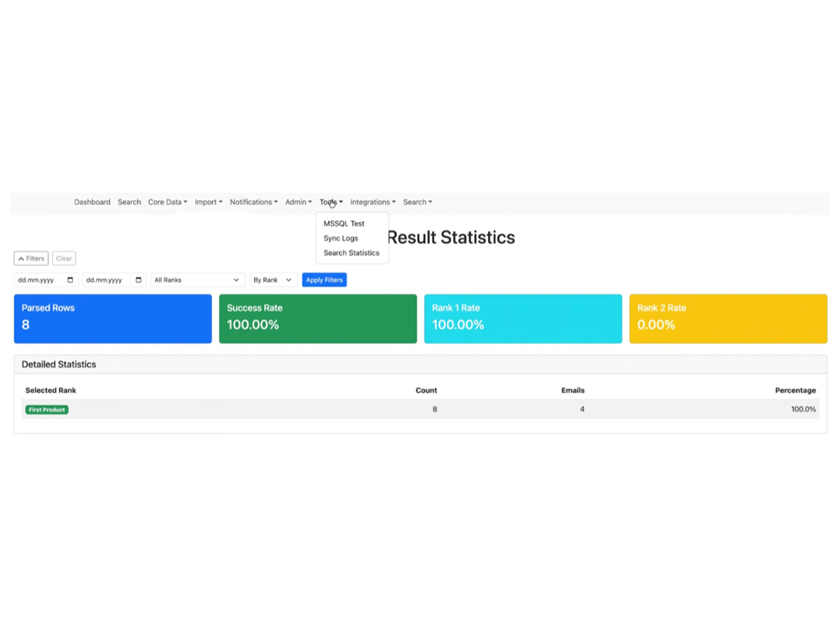Open the rightmost Search dropdown
This screenshot has width=840, height=630.
click(417, 202)
